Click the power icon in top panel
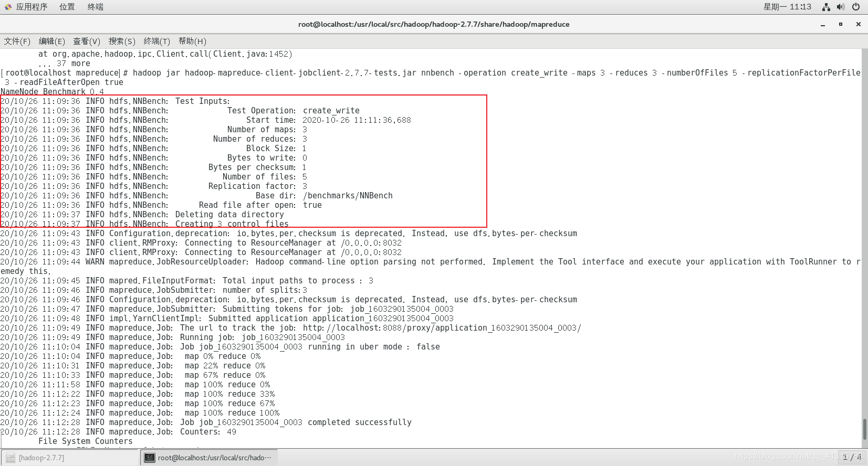The height and width of the screenshot is (466, 868). [856, 7]
